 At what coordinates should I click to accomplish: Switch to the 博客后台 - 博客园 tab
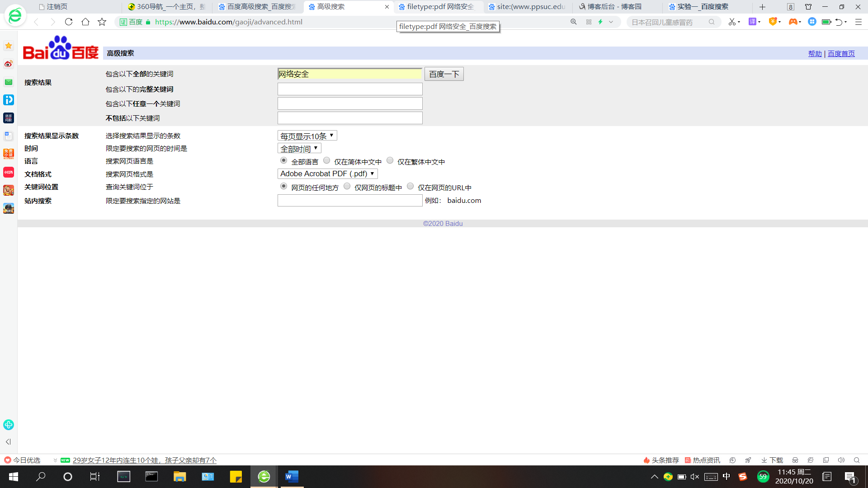click(x=614, y=7)
